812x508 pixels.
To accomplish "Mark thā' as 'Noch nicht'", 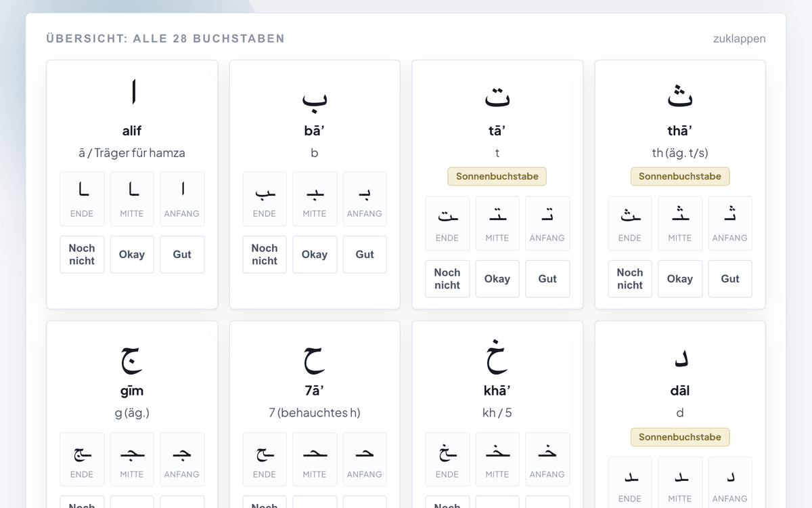I will tap(630, 279).
